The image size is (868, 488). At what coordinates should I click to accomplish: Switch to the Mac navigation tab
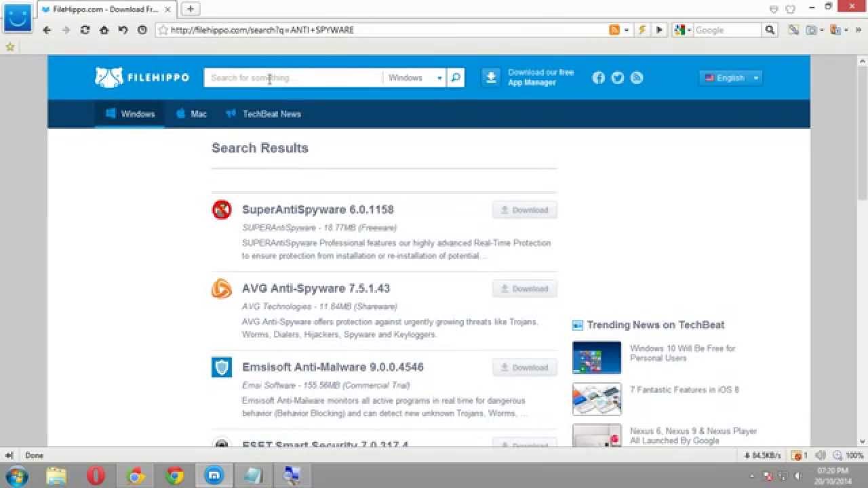pos(191,114)
